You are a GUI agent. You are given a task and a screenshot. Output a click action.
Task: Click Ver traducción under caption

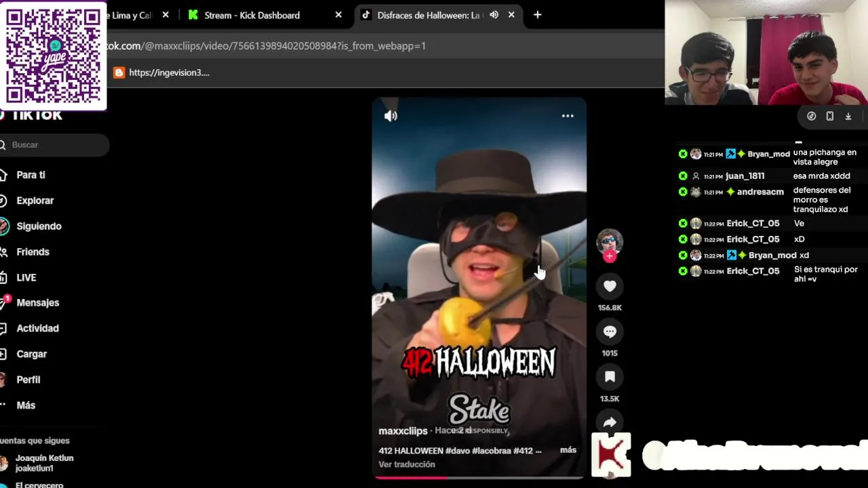[x=407, y=464]
